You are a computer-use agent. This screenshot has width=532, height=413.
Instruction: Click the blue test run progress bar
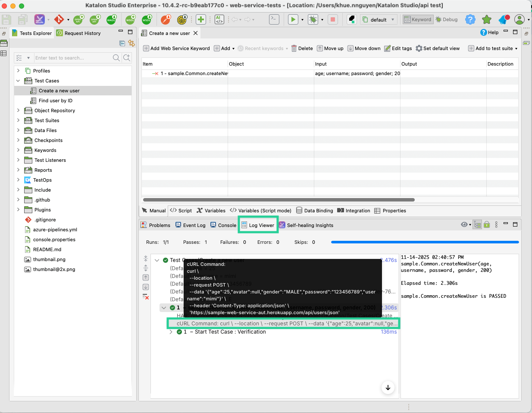pos(425,242)
